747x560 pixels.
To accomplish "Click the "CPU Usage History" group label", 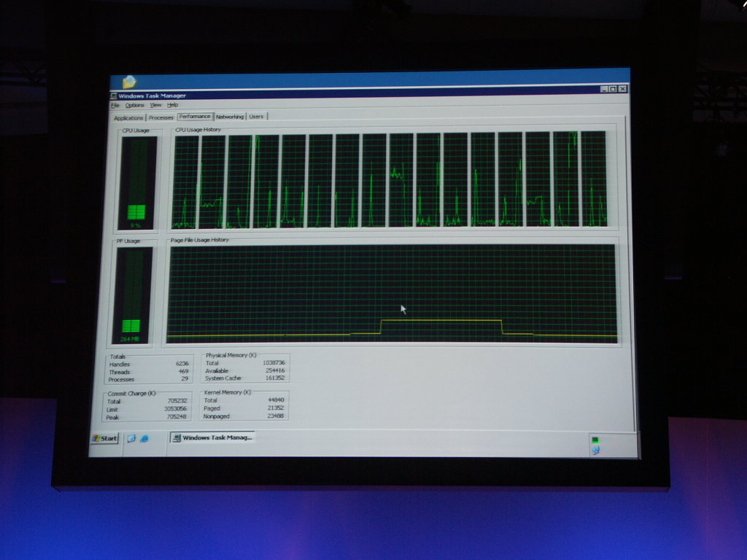I will [x=198, y=130].
